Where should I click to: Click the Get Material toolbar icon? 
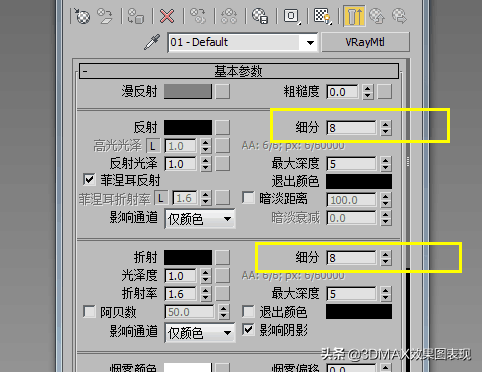coord(83,16)
